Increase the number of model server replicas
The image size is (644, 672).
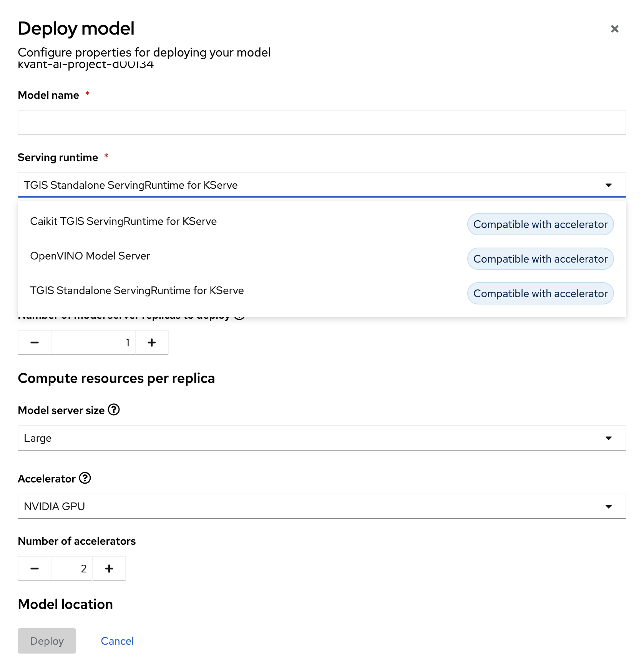(151, 342)
